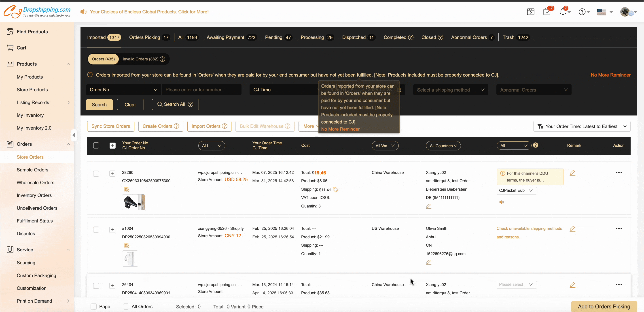Open the help question mark menu in header
The image size is (644, 312).
[x=582, y=12]
